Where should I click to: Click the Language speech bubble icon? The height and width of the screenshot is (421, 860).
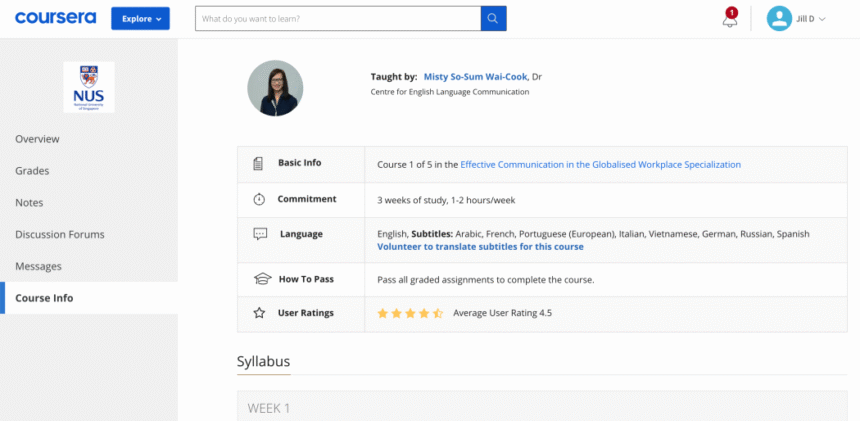coord(260,234)
